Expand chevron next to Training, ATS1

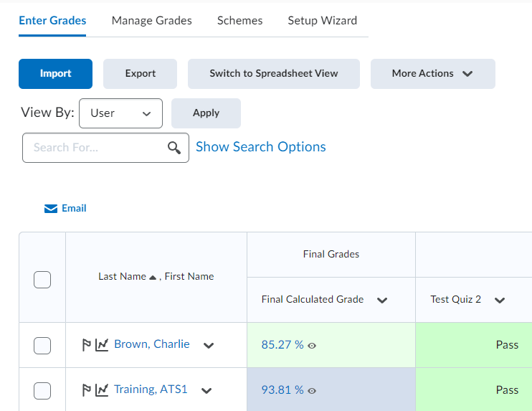click(206, 391)
